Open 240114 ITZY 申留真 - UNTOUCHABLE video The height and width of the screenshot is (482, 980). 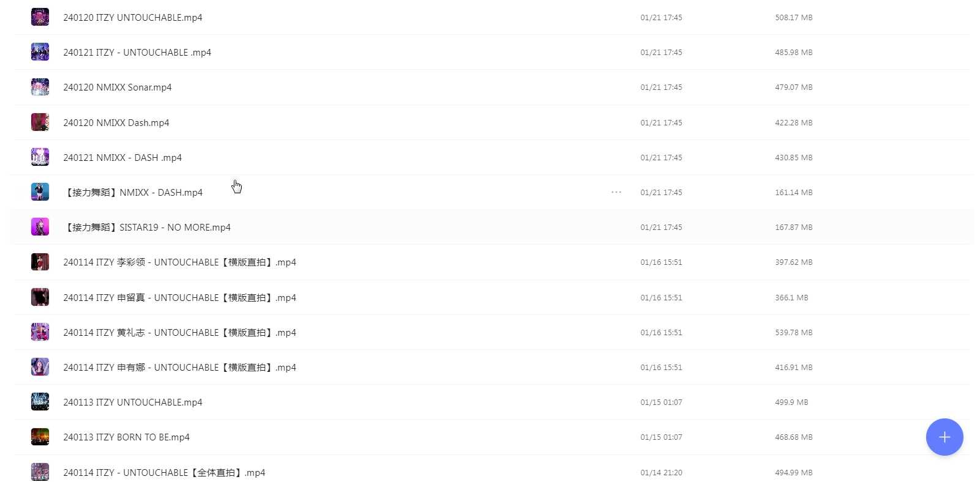pyautogui.click(x=179, y=298)
